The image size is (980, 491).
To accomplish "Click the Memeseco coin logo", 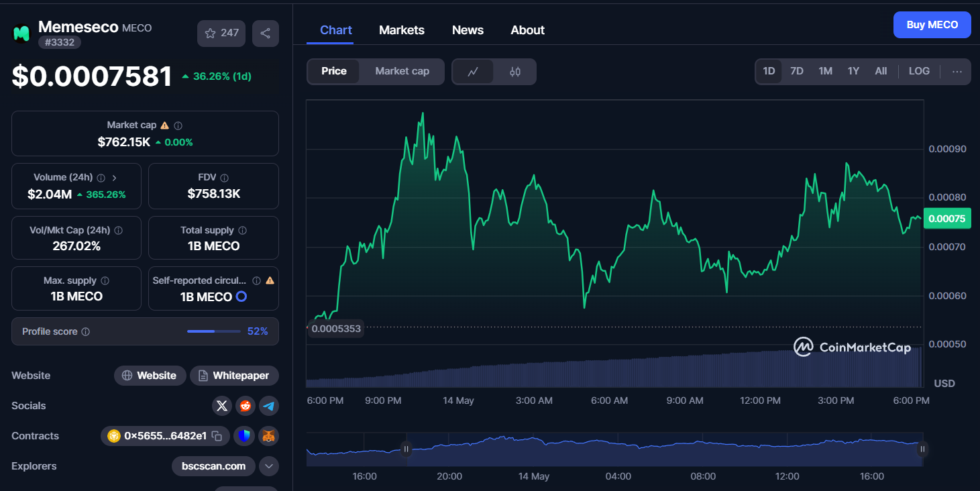I will (21, 33).
